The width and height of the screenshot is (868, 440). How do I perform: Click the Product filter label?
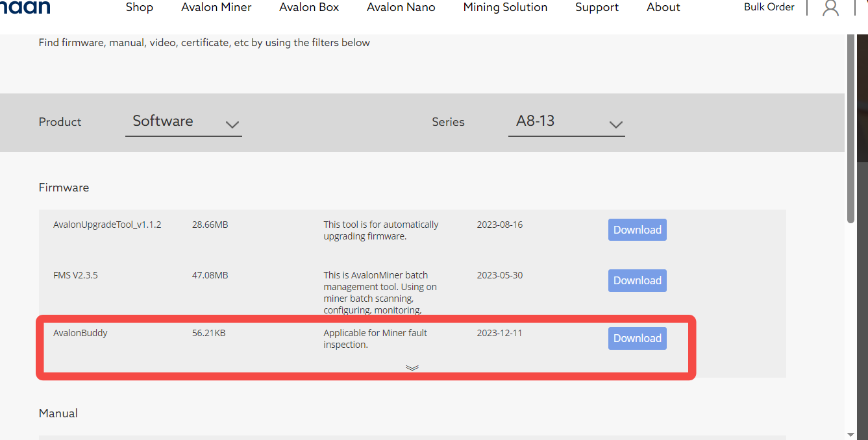point(60,122)
